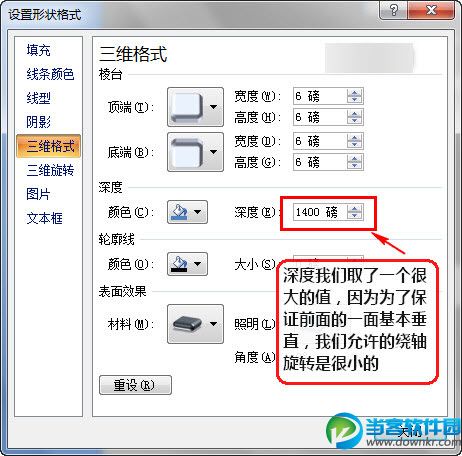Expand the top bevel dropdown arrow
This screenshot has height=456, width=462.
(213, 107)
